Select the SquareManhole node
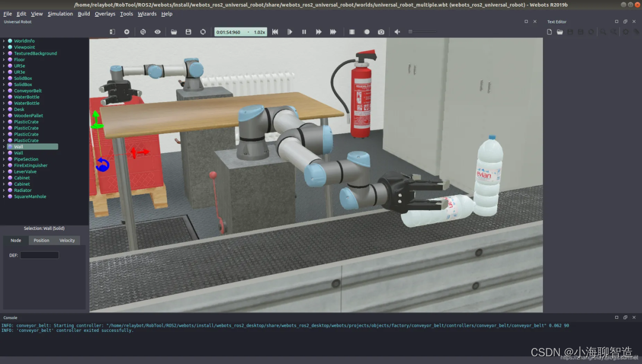 click(x=30, y=197)
